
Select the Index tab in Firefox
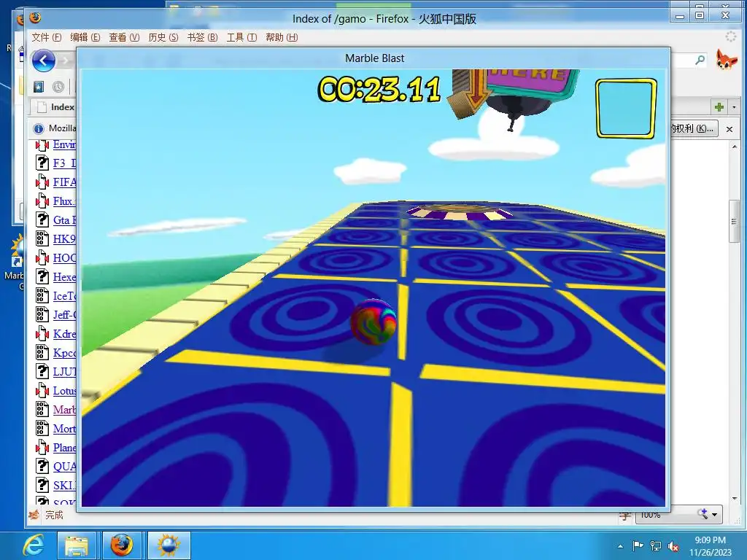pyautogui.click(x=53, y=107)
